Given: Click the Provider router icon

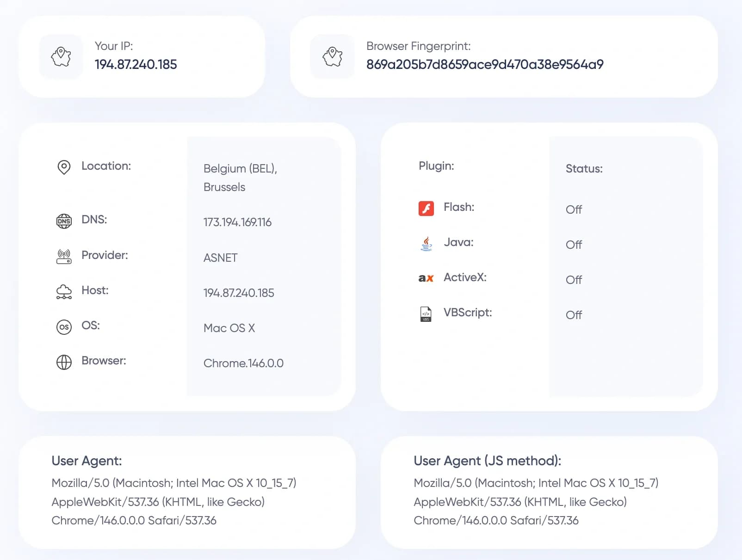Looking at the screenshot, I should (64, 256).
